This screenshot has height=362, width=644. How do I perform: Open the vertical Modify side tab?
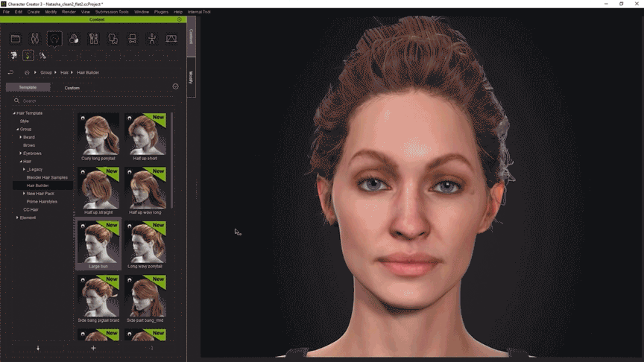point(191,77)
